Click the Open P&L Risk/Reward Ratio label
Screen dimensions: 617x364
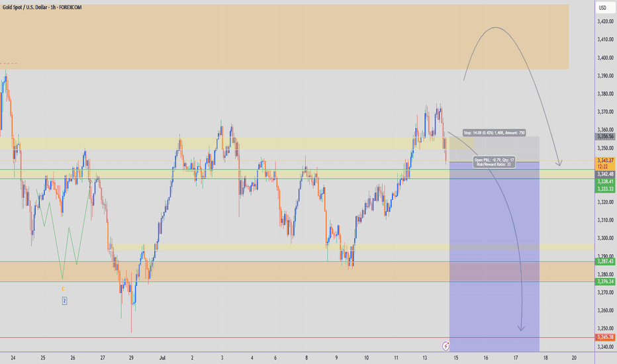pyautogui.click(x=495, y=162)
